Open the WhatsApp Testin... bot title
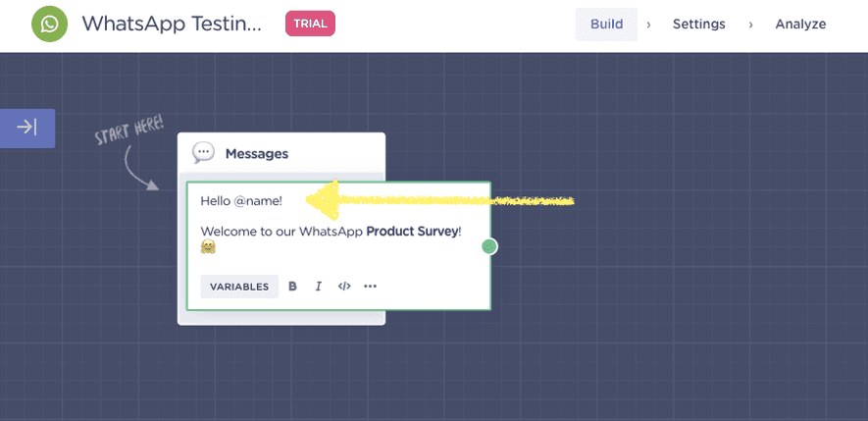This screenshot has width=868, height=421. point(172,24)
